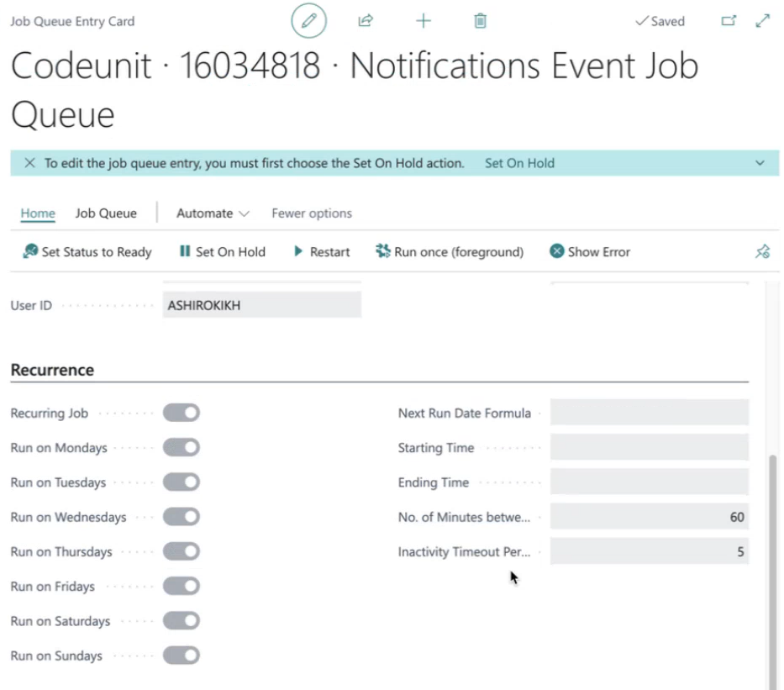
Task: Select the Home tab
Action: click(x=38, y=213)
